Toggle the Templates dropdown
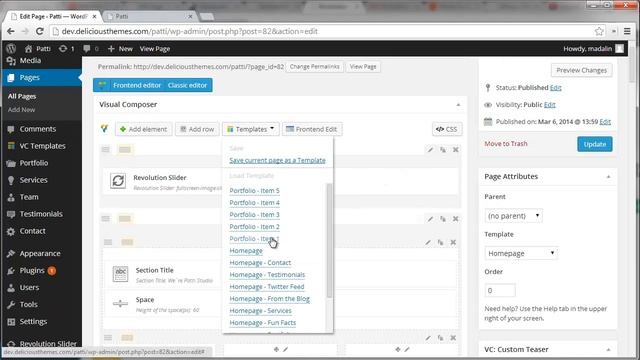The width and height of the screenshot is (640, 360). 251,129
